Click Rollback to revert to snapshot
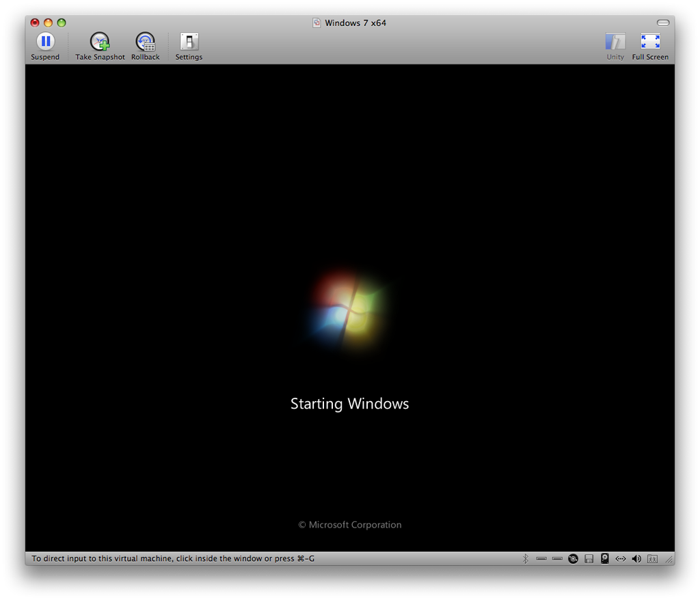The width and height of the screenshot is (700, 600). pyautogui.click(x=146, y=46)
